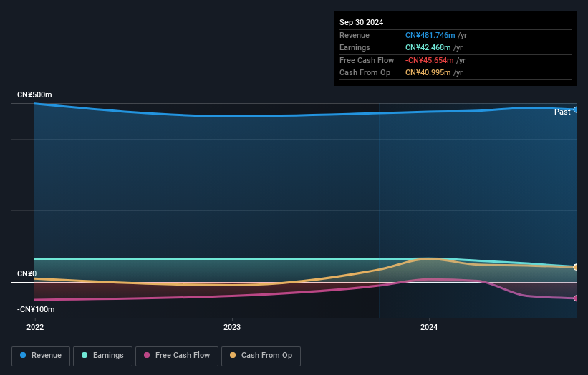Image resolution: width=588 pixels, height=375 pixels.
Task: Click the CN¥40.995m cash from op value
Action: click(428, 73)
